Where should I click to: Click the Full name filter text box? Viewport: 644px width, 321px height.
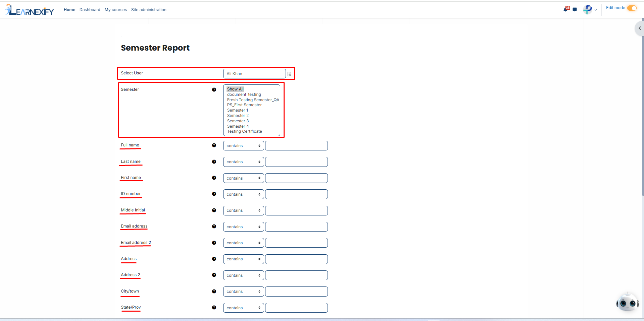[296, 146]
